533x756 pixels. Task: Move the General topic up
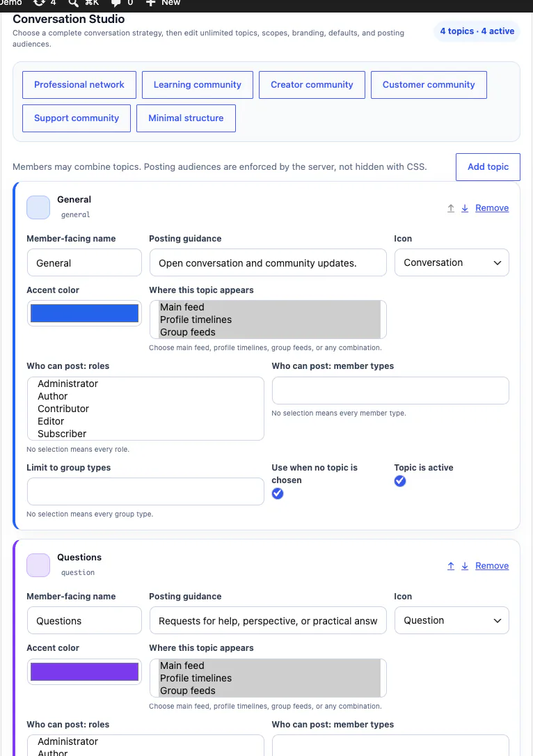(451, 208)
